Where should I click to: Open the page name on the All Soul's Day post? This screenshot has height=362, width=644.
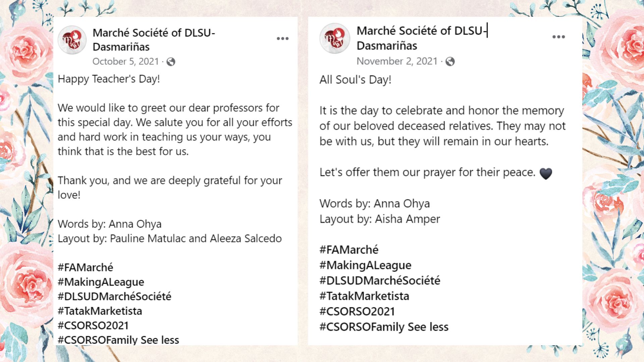click(x=421, y=38)
